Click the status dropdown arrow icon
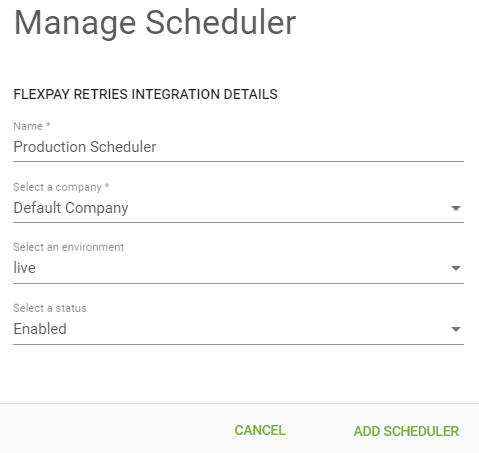This screenshot has width=479, height=453. [455, 329]
